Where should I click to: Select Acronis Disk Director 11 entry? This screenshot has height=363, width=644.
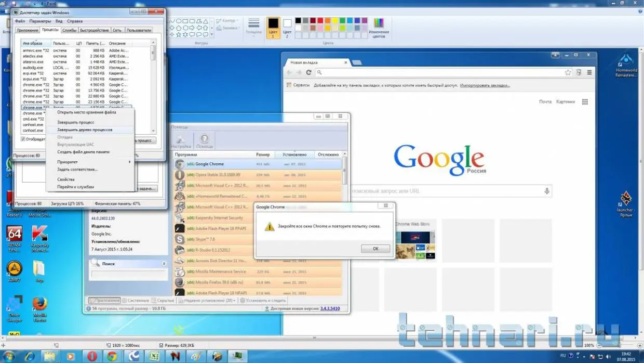pyautogui.click(x=258, y=261)
